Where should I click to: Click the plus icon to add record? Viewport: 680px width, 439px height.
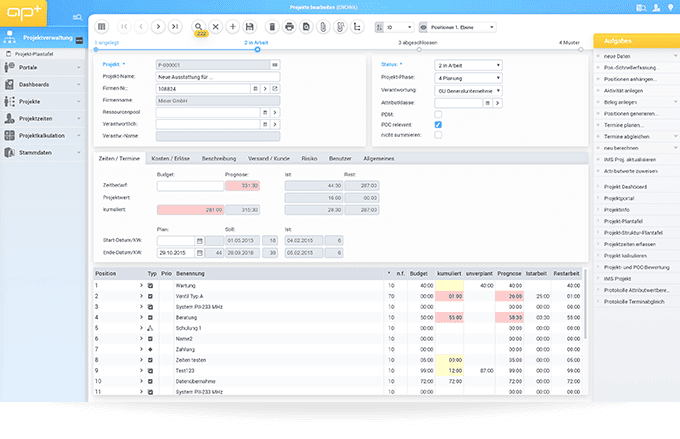(233, 26)
